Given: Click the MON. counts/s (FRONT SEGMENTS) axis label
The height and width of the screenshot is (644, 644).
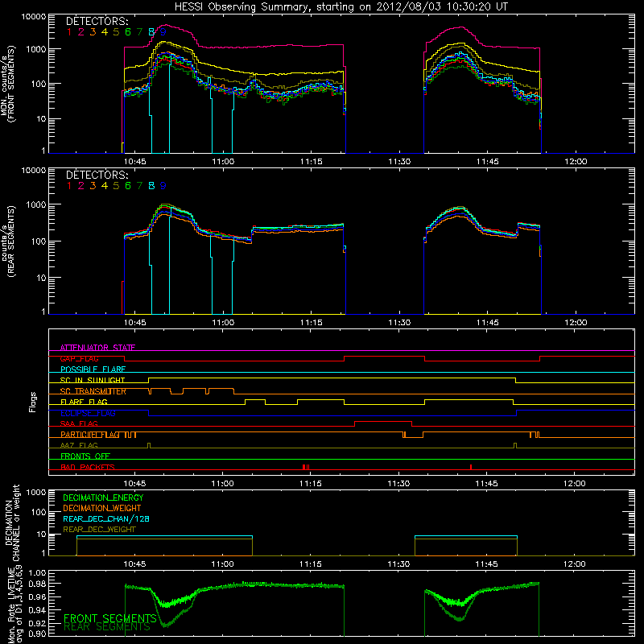Looking at the screenshot, I should (8, 85).
